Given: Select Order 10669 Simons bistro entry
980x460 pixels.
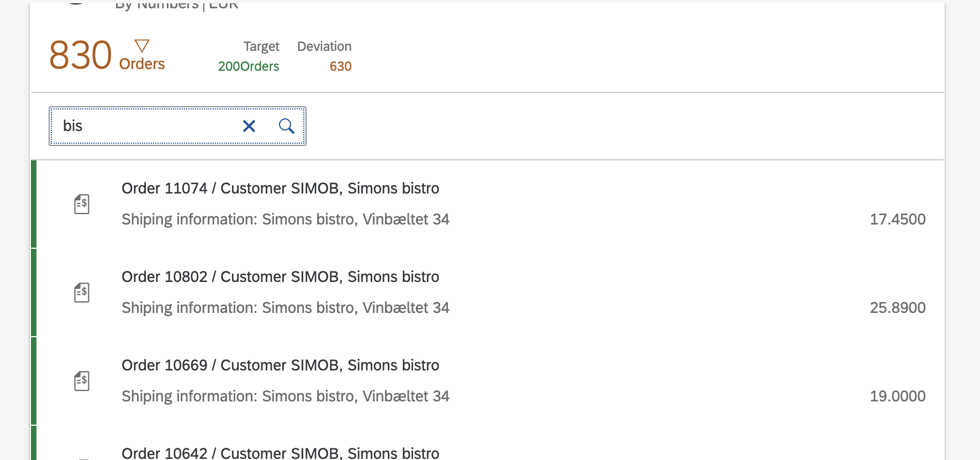Looking at the screenshot, I should point(280,365).
